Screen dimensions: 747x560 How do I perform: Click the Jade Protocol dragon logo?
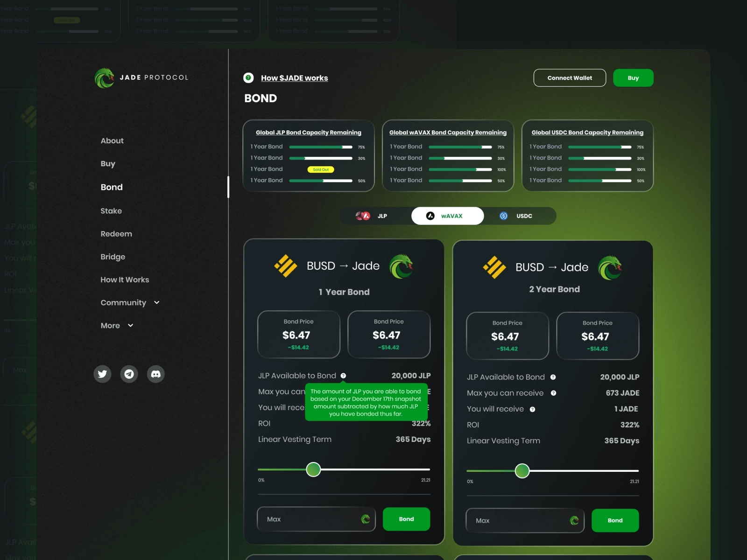coord(105,78)
